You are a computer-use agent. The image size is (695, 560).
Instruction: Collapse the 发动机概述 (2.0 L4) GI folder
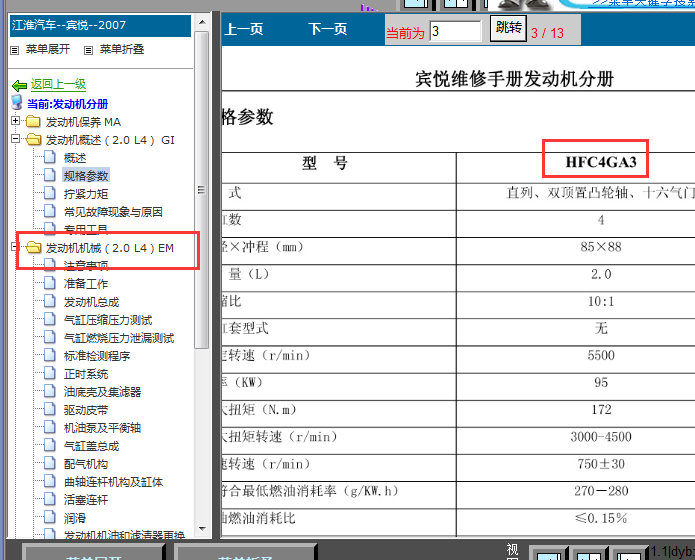16,139
